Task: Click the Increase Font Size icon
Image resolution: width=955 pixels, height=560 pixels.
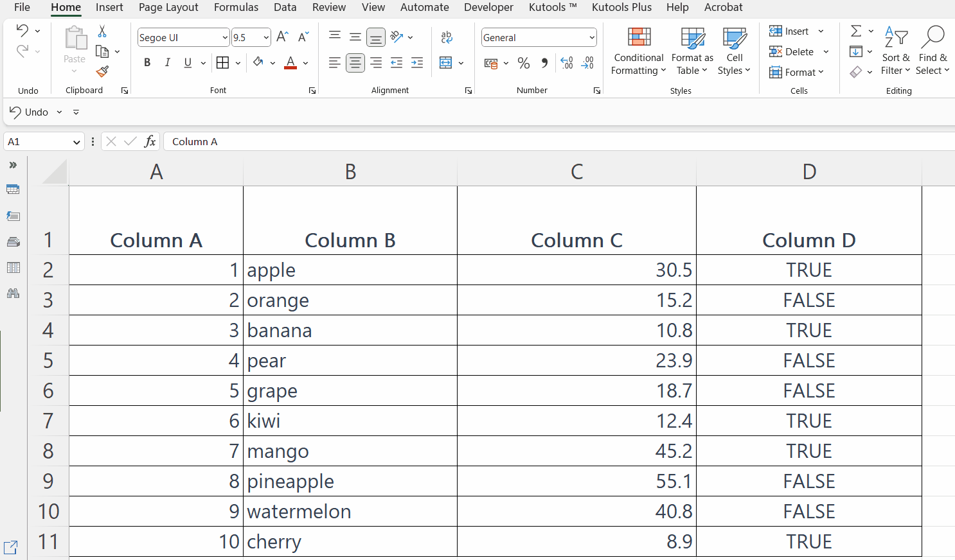Action: point(282,37)
